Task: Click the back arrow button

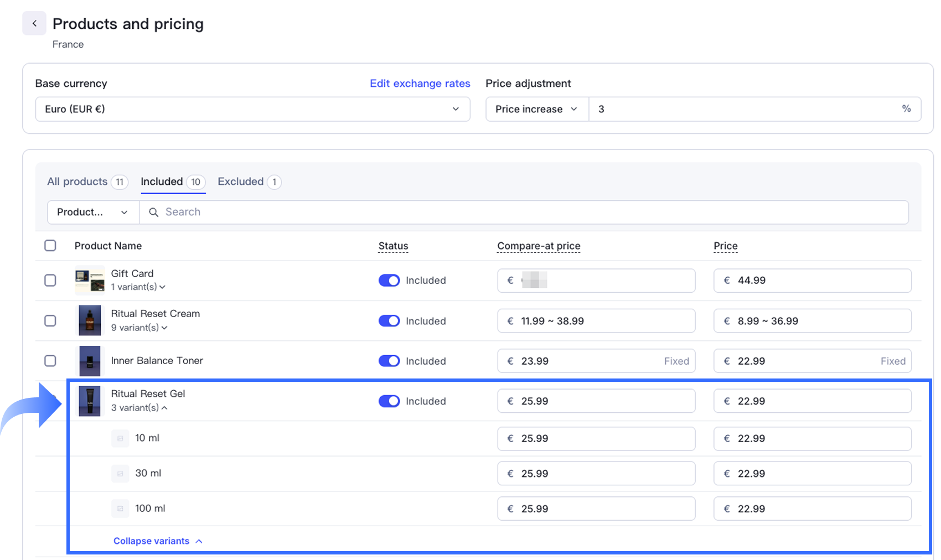Action: 34,23
